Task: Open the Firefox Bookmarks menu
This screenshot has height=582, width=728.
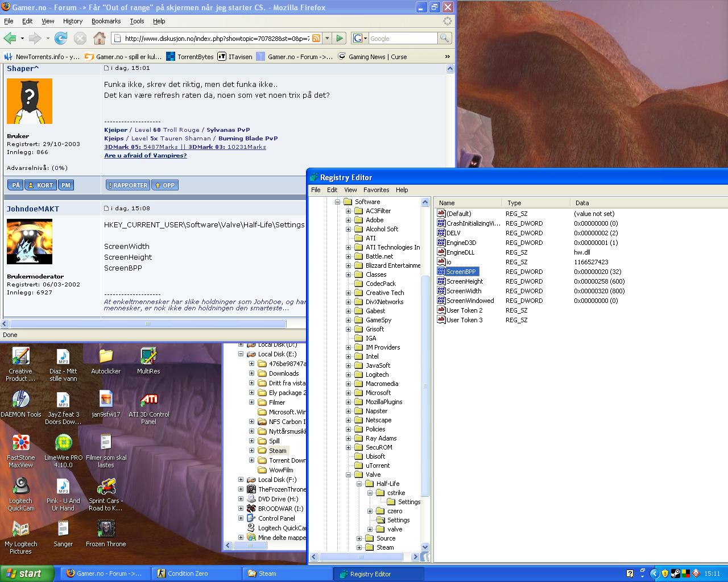Action: (106, 21)
